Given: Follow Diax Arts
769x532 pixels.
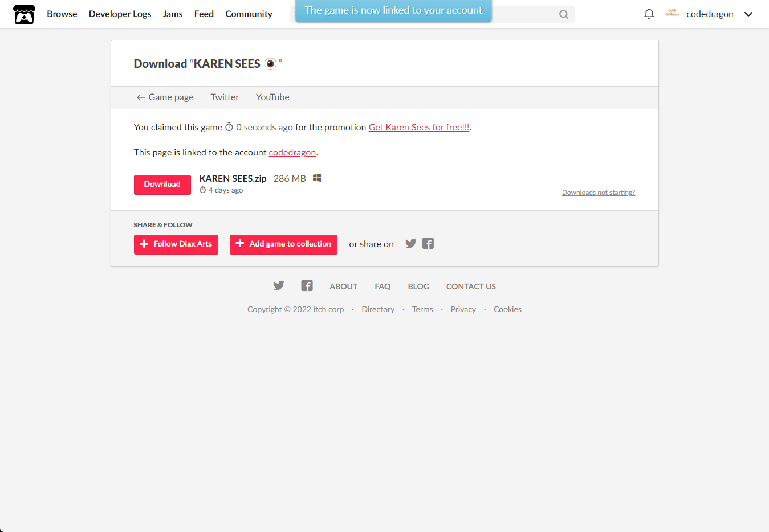Looking at the screenshot, I should coord(176,244).
